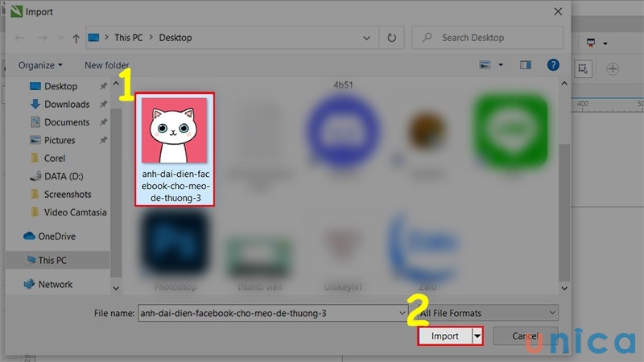Open the Import button arrow dropdown
The image size is (644, 362).
pyautogui.click(x=477, y=336)
